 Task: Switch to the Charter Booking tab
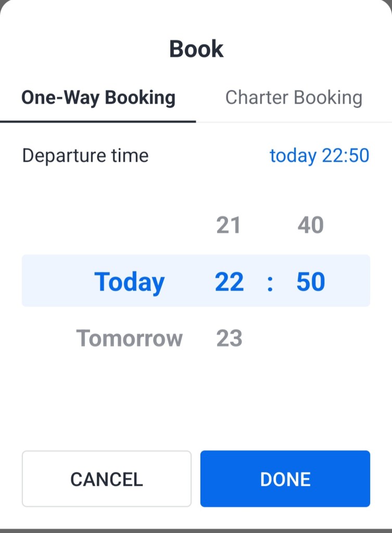tap(294, 98)
